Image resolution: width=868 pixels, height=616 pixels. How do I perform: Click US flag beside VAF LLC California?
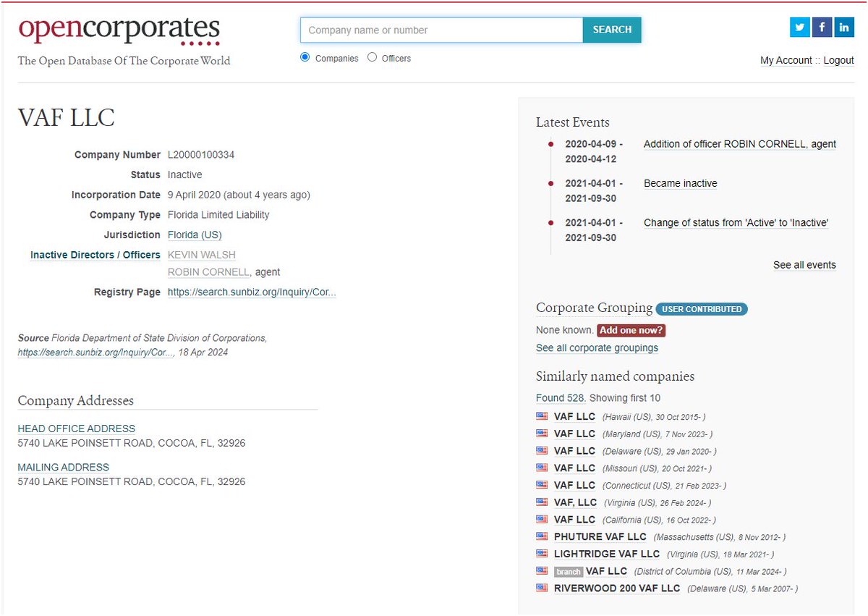[x=542, y=519]
